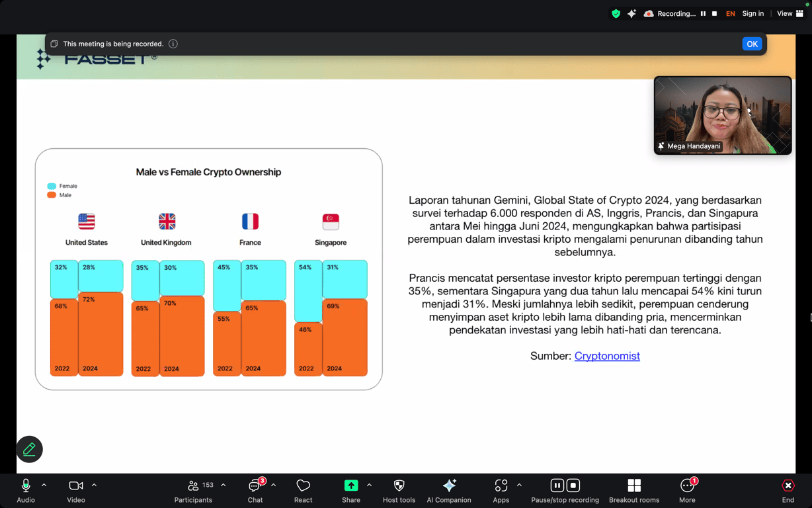
Task: Open the React emoji menu
Action: point(304,491)
